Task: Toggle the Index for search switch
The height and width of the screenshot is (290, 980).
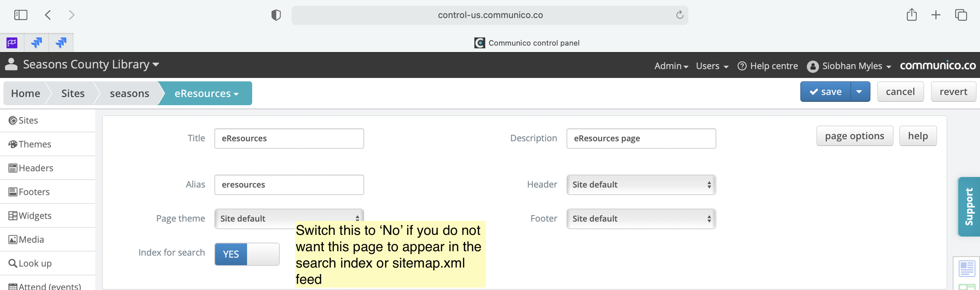Action: (247, 254)
